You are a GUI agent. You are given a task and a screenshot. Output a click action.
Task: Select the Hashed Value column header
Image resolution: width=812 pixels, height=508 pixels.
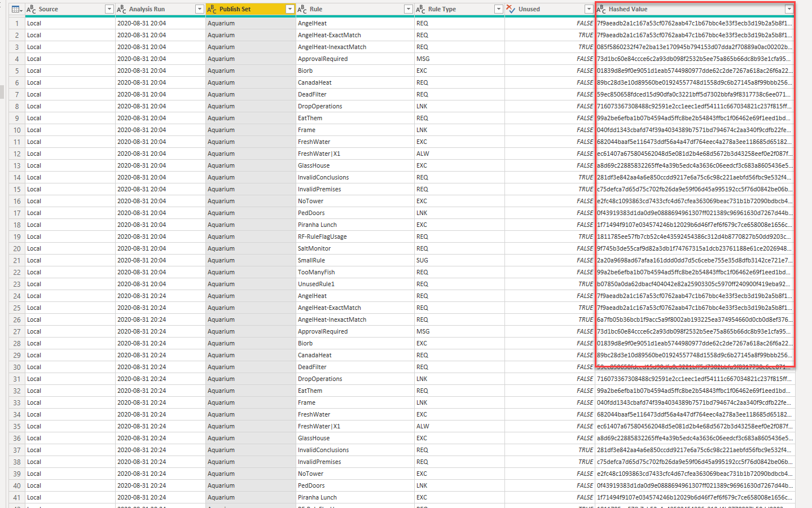pos(695,9)
